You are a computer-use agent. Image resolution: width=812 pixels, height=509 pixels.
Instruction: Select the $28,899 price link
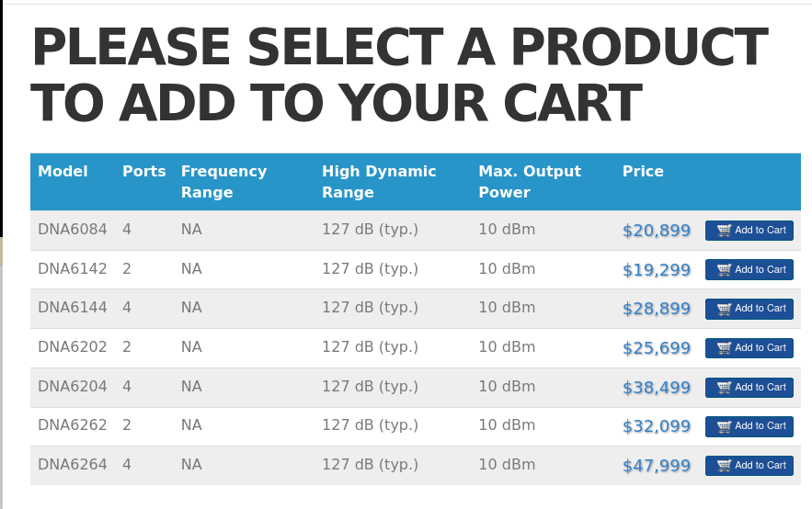tap(656, 309)
